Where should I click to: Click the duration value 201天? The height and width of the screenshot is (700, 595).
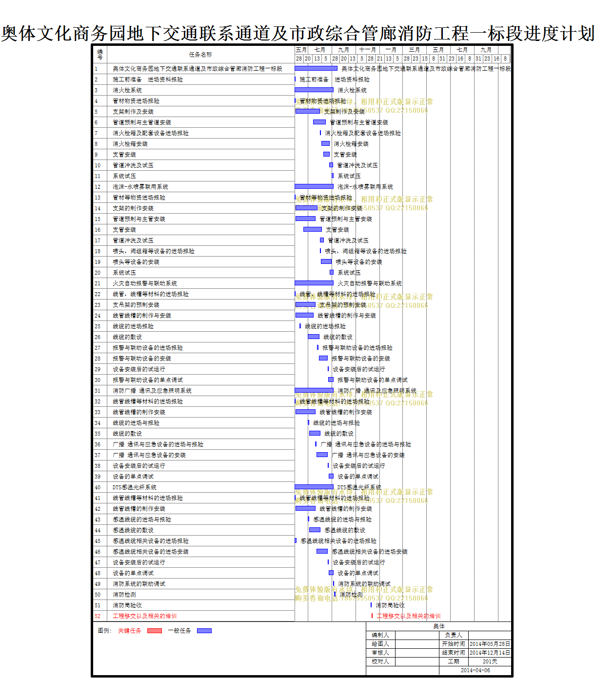(x=490, y=661)
